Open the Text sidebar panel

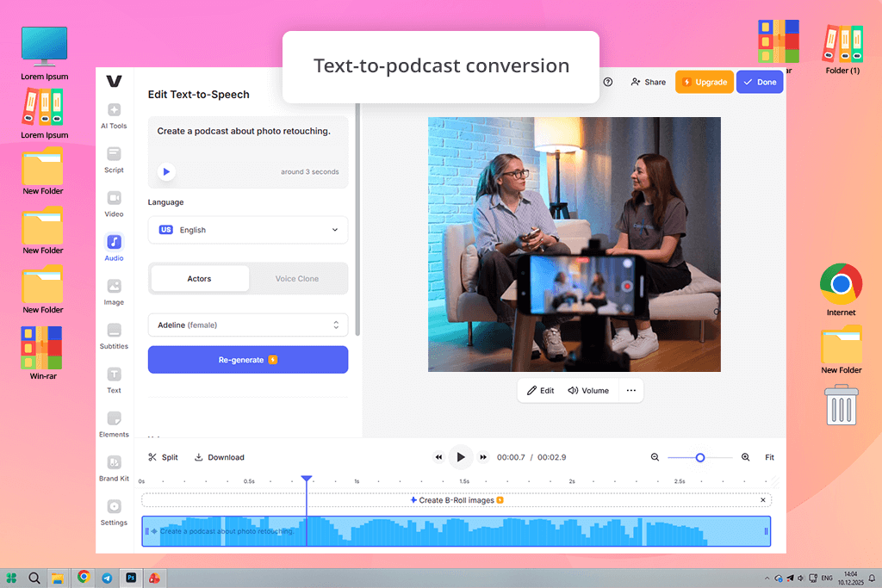pyautogui.click(x=114, y=381)
